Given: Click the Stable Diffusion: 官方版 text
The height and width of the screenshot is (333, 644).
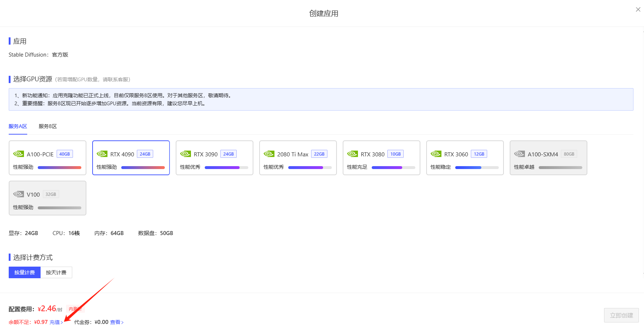Looking at the screenshot, I should coord(38,55).
